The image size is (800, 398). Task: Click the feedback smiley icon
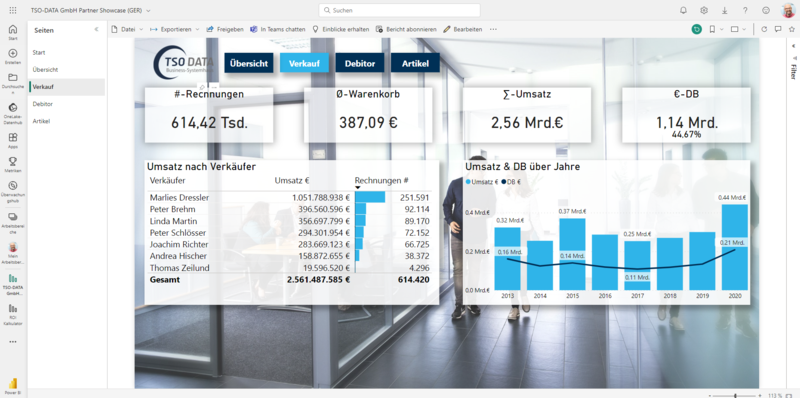(766, 10)
